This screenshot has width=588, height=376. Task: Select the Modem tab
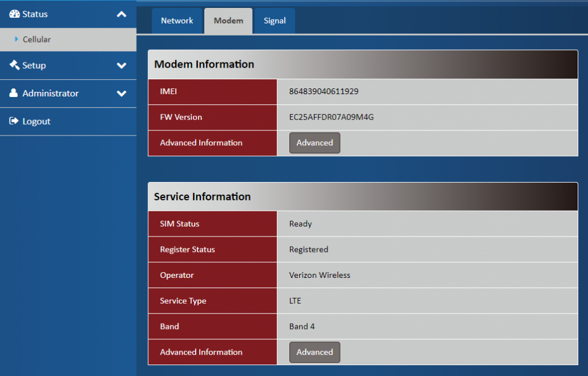pos(228,21)
